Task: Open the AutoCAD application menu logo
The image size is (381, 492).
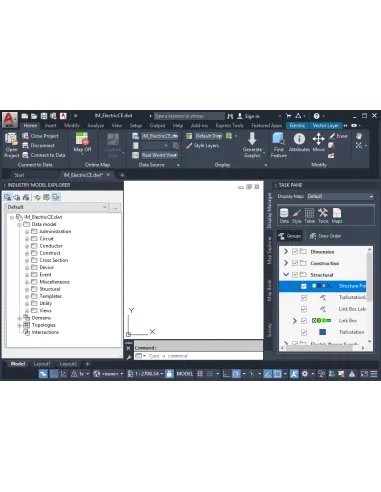Action: point(9,119)
